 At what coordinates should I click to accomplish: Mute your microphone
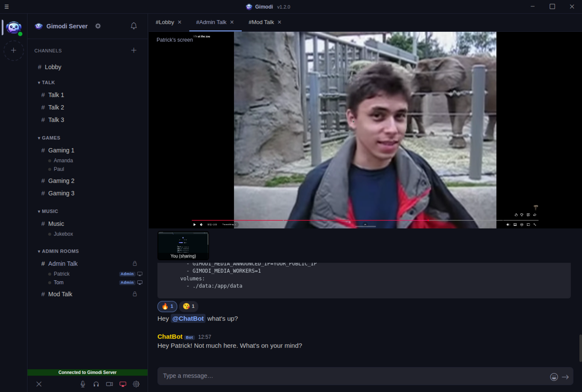coord(82,384)
